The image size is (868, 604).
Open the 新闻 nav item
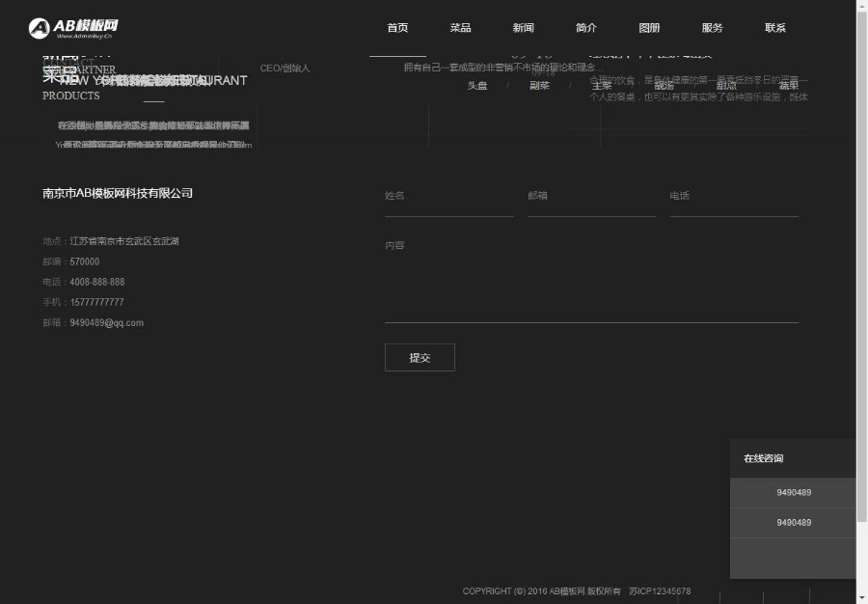click(x=523, y=28)
